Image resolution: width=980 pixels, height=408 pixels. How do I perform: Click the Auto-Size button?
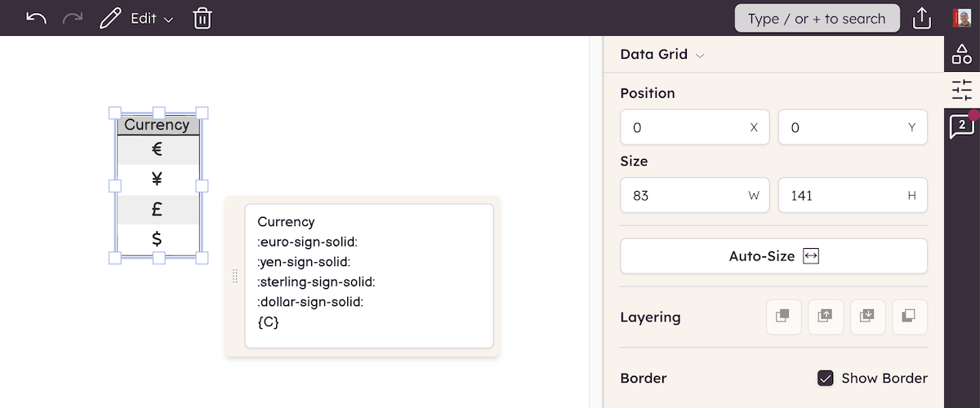(773, 256)
